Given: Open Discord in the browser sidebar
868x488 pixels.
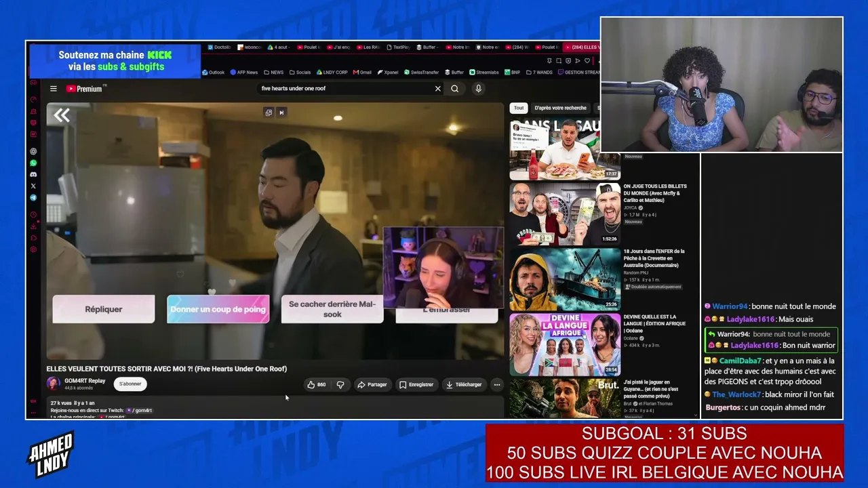Looking at the screenshot, I should pos(33,174).
